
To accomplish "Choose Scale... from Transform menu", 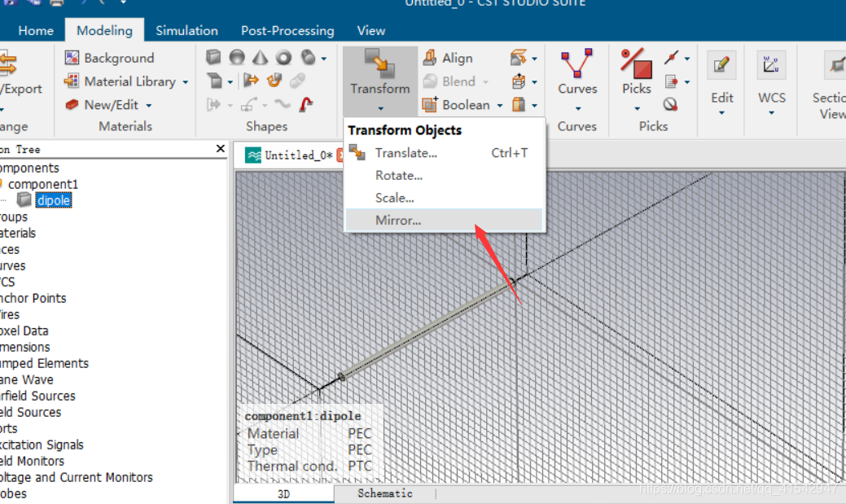I will 445,198.
